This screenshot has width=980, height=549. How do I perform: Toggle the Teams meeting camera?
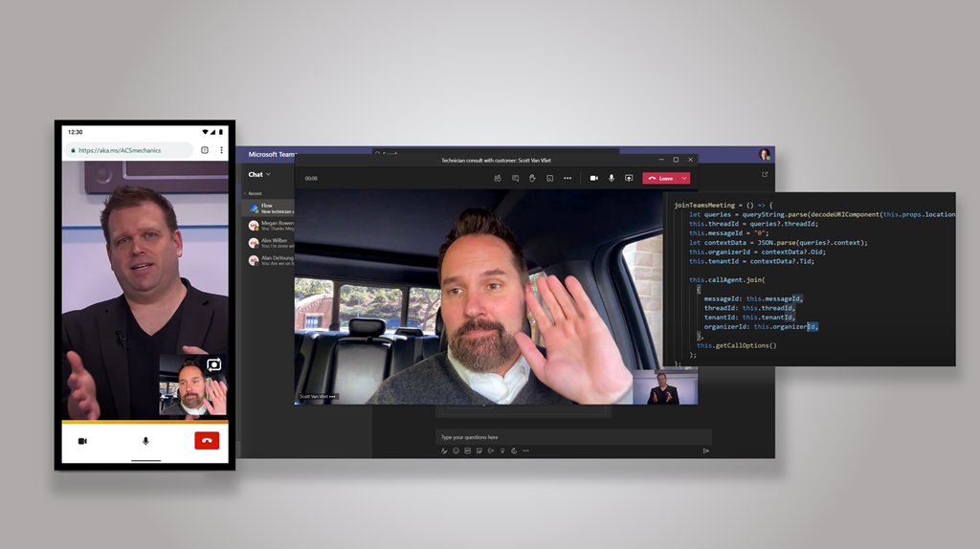click(x=593, y=178)
